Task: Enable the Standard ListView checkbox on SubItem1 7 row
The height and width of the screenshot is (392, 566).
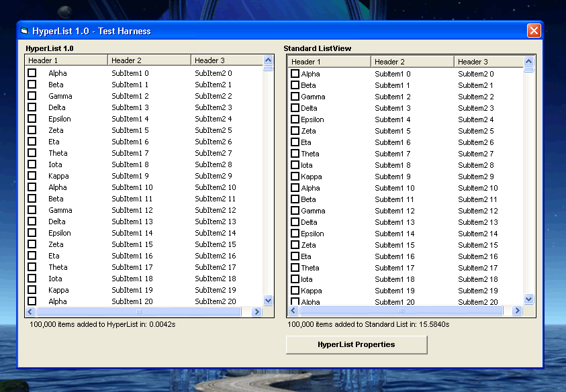Action: [295, 154]
